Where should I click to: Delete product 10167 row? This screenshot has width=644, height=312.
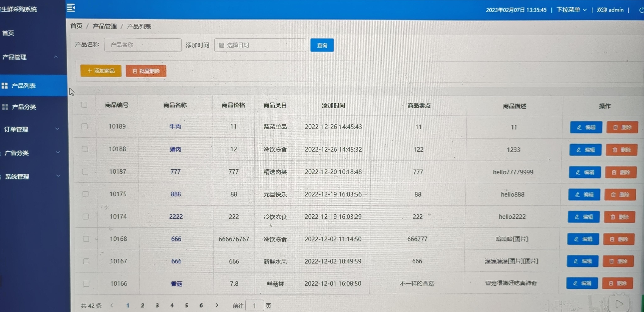click(x=618, y=261)
